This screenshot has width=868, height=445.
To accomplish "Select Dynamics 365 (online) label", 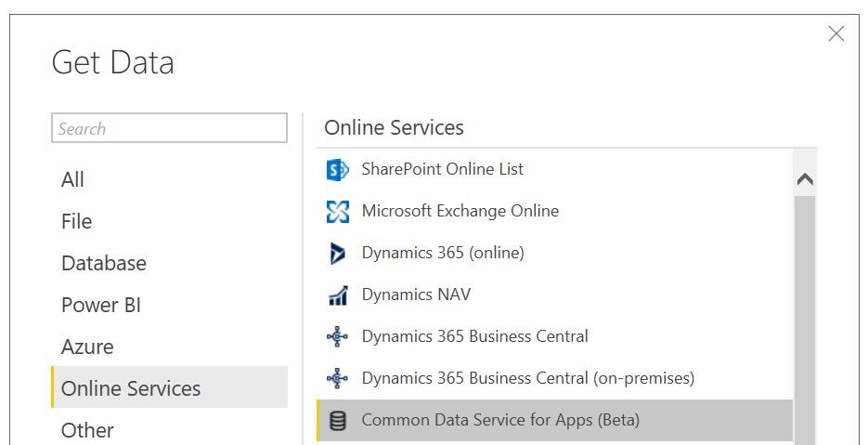I will point(443,253).
